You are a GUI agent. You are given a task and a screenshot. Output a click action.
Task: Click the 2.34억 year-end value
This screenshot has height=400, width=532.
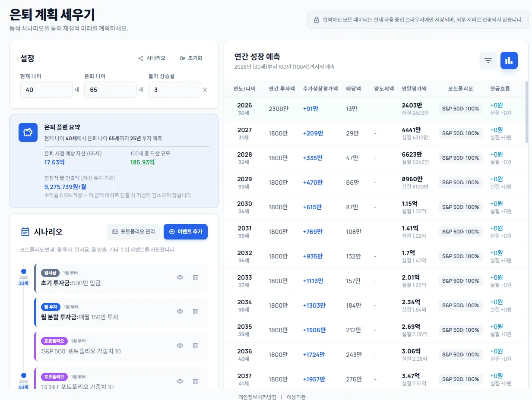click(x=411, y=302)
